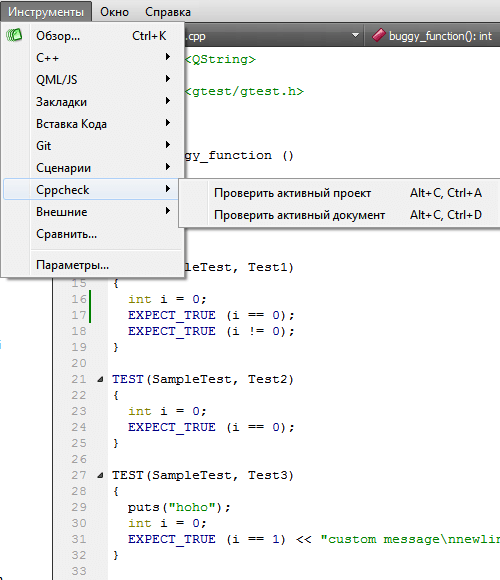
Task: Collapse the TEST SampleTest Test3 fold marker
Action: click(100, 475)
